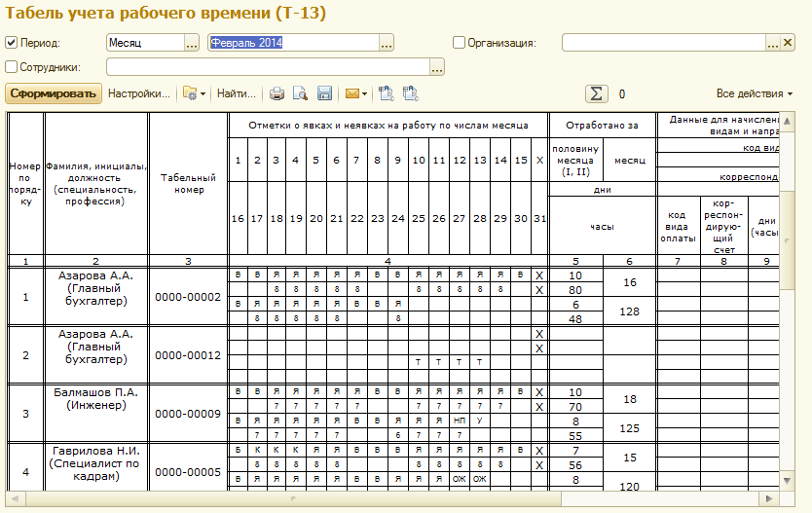Enable the Организация checkbox
Image resolution: width=812 pixels, height=513 pixels.
[x=460, y=43]
